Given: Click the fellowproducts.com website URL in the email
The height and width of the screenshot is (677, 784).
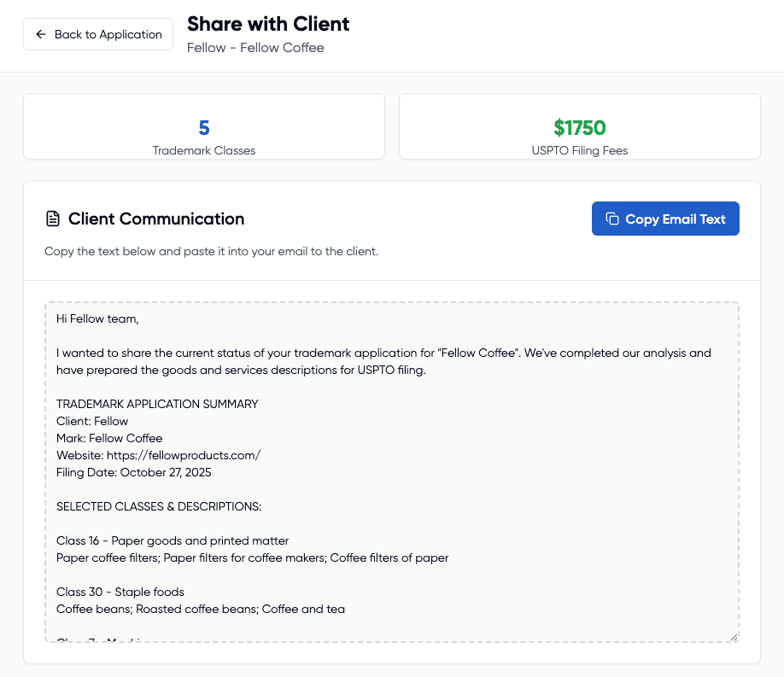Looking at the screenshot, I should (x=183, y=455).
